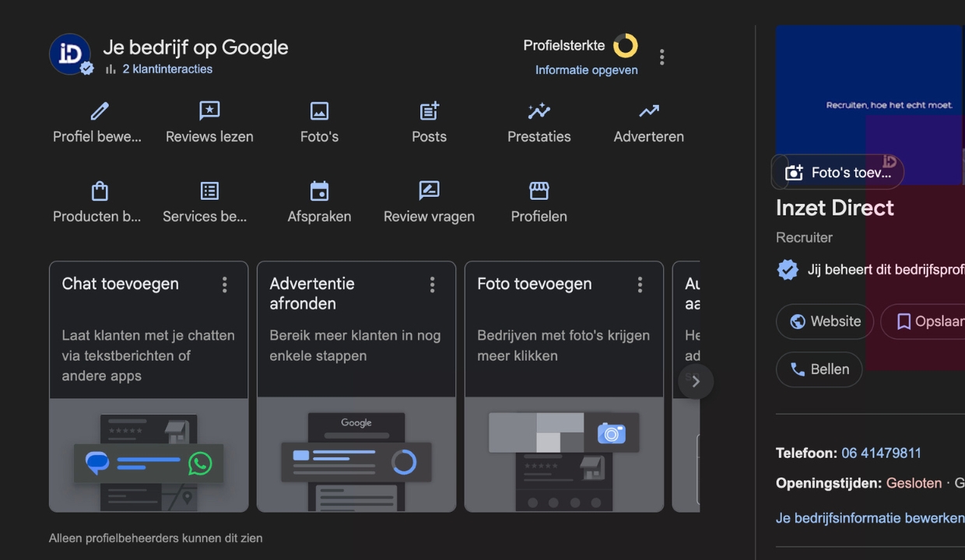965x560 pixels.
Task: Click the Informatie opgeven link
Action: 586,70
